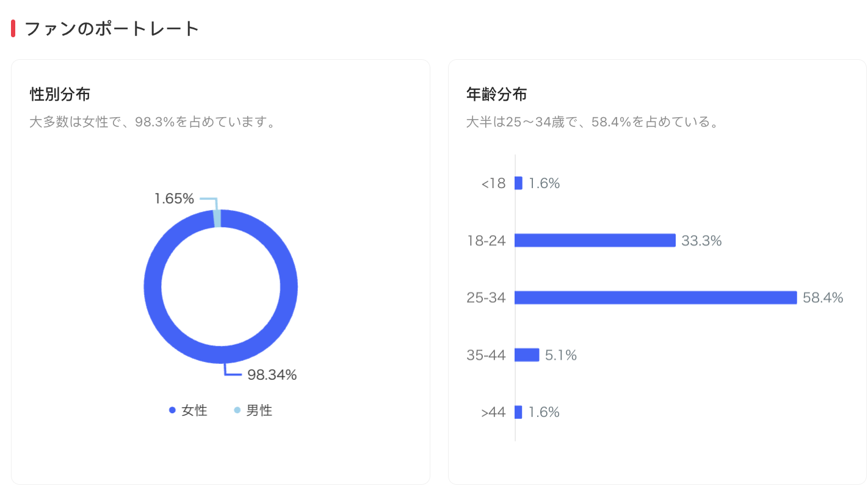Select the >44 age bar

click(518, 412)
